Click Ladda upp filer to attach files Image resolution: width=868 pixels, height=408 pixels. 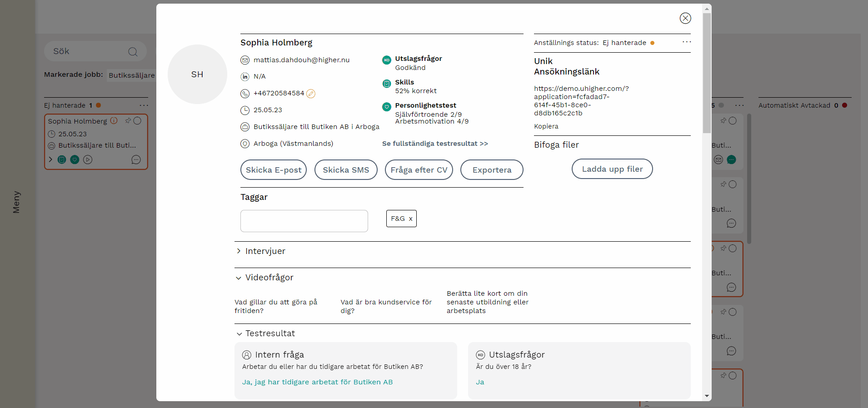[x=612, y=169]
